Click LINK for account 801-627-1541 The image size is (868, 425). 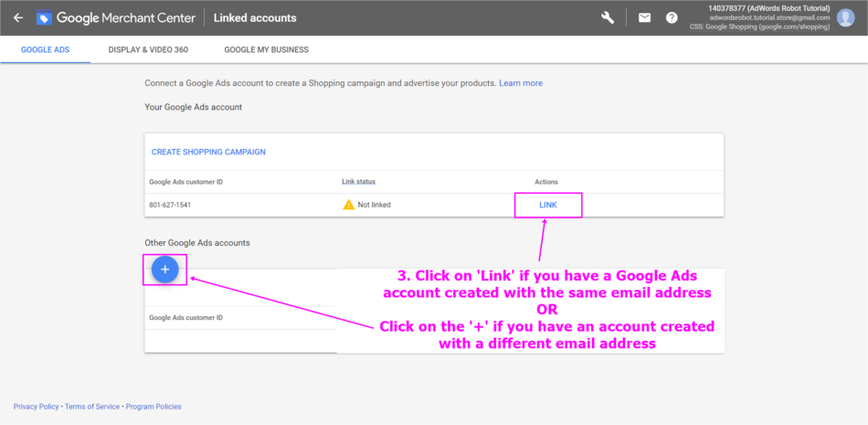(548, 205)
